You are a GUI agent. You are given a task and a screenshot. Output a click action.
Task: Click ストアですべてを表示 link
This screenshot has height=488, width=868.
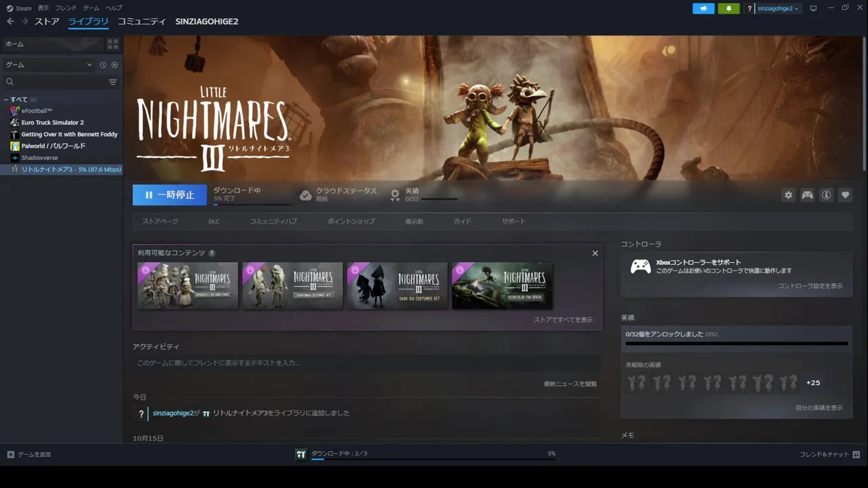563,320
